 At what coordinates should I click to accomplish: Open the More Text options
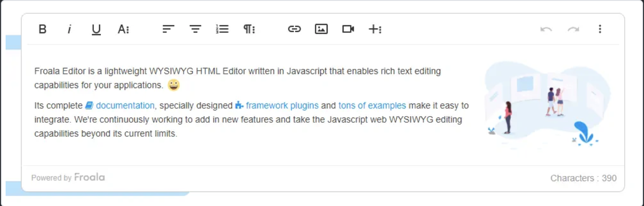[x=123, y=29]
